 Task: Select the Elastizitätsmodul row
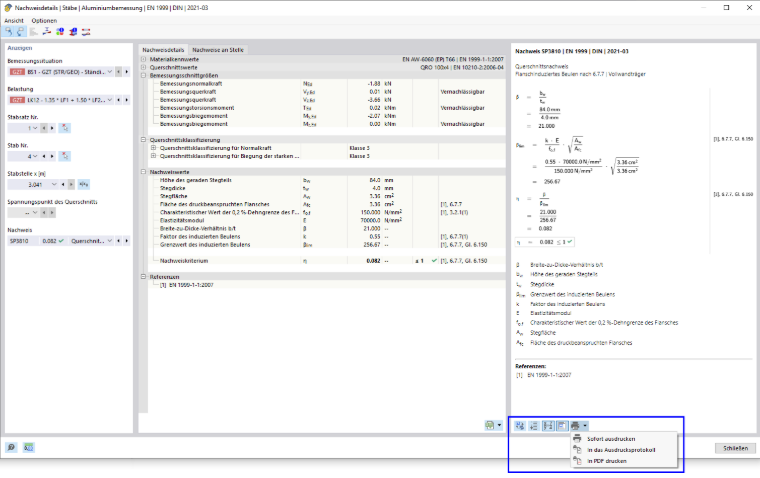tap(327, 220)
